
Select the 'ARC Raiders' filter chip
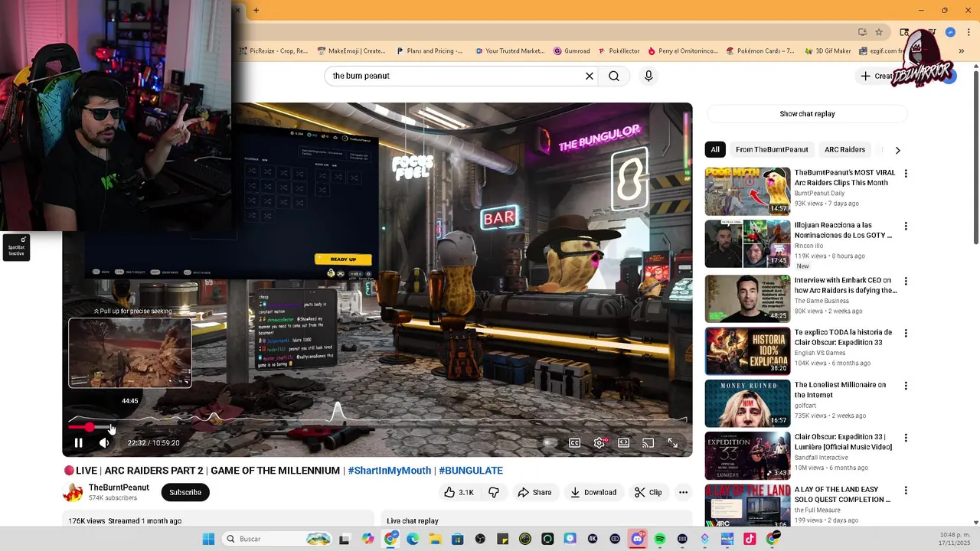point(844,149)
